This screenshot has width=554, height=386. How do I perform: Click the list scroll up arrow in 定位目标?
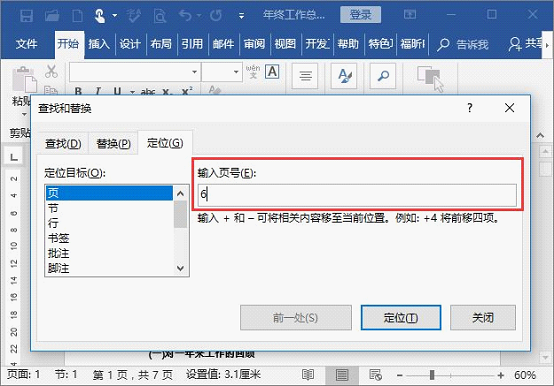tap(181, 193)
